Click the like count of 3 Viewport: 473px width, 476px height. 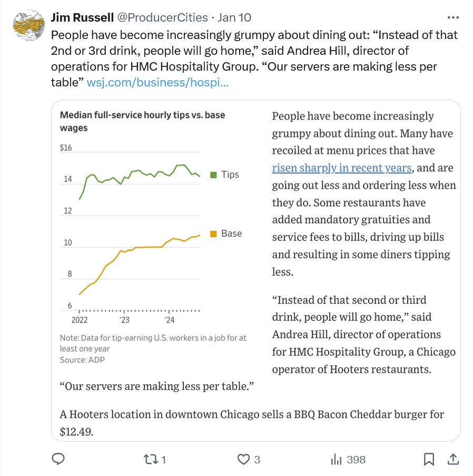[257, 460]
